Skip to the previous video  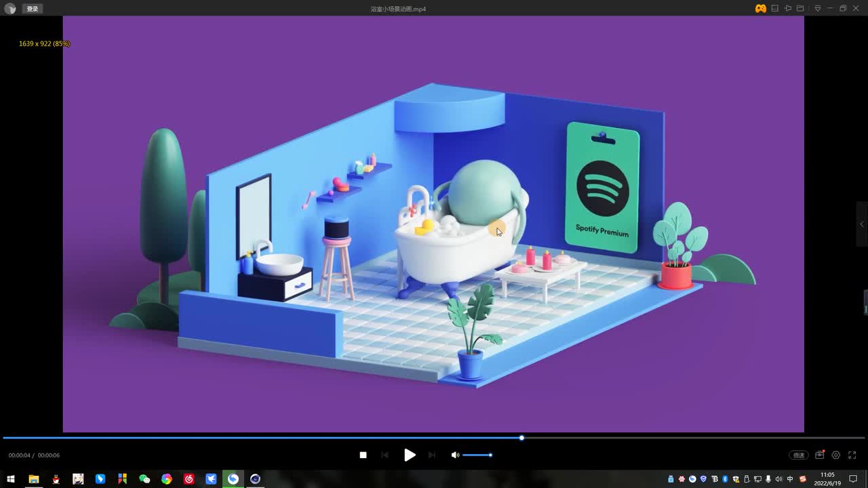385,455
